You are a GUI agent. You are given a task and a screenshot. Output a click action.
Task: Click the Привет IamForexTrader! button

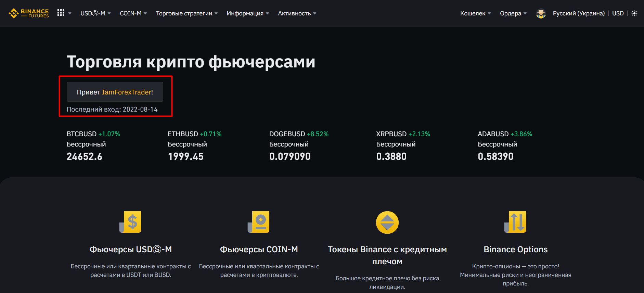pos(115,92)
